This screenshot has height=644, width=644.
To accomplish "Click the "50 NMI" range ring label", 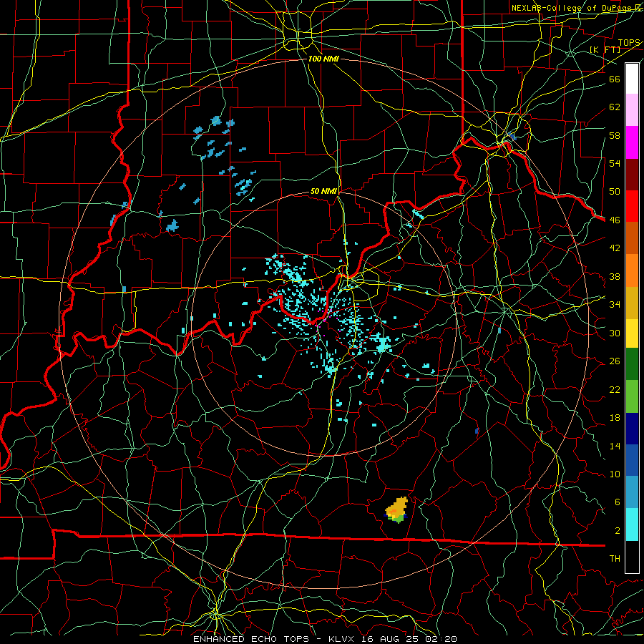I will 323,191.
